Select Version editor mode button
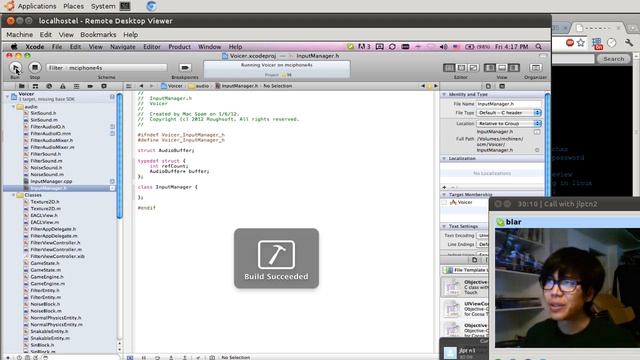Image resolution: width=640 pixels, height=360 pixels. click(473, 67)
